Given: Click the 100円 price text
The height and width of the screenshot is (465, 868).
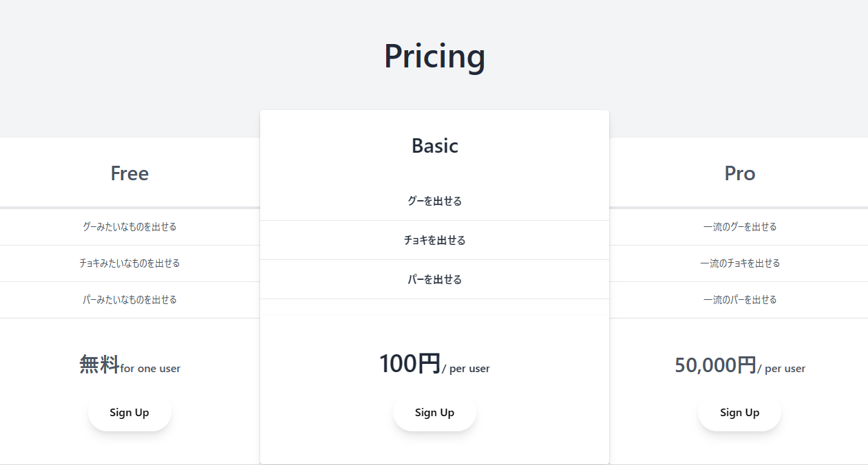Looking at the screenshot, I should click(x=410, y=363).
